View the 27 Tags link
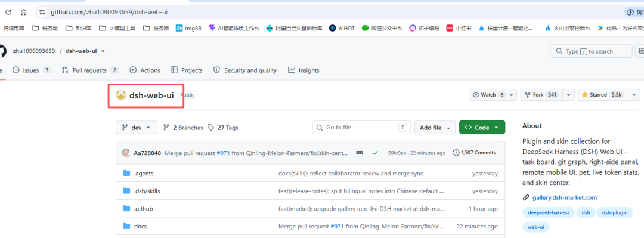Image resolution: width=644 pixels, height=238 pixels. [x=222, y=128]
